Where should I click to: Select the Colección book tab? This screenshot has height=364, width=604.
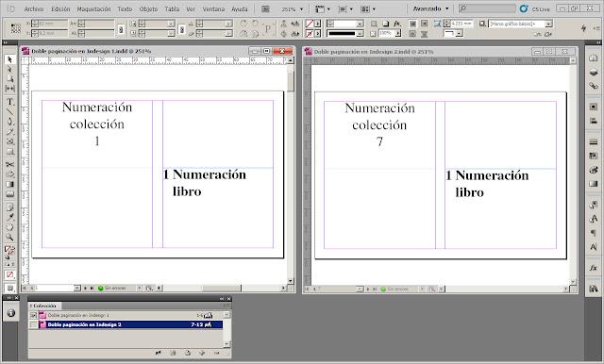(43, 306)
